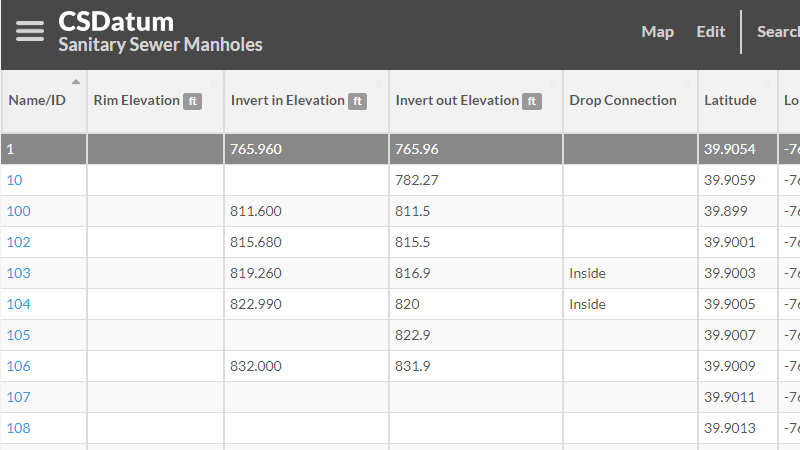Click the CSDatum application title
Image resolution: width=800 pixels, height=450 pixels.
116,21
